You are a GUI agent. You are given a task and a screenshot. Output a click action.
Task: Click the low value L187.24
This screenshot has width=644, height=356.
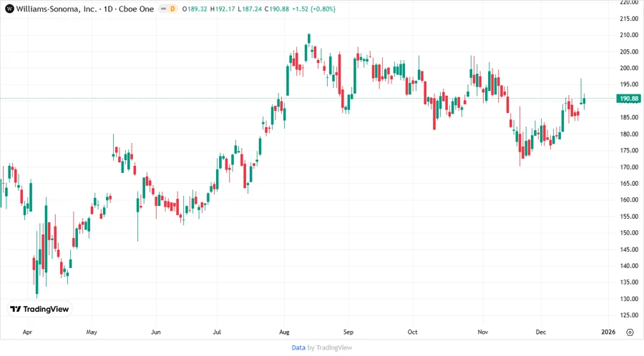(250, 9)
